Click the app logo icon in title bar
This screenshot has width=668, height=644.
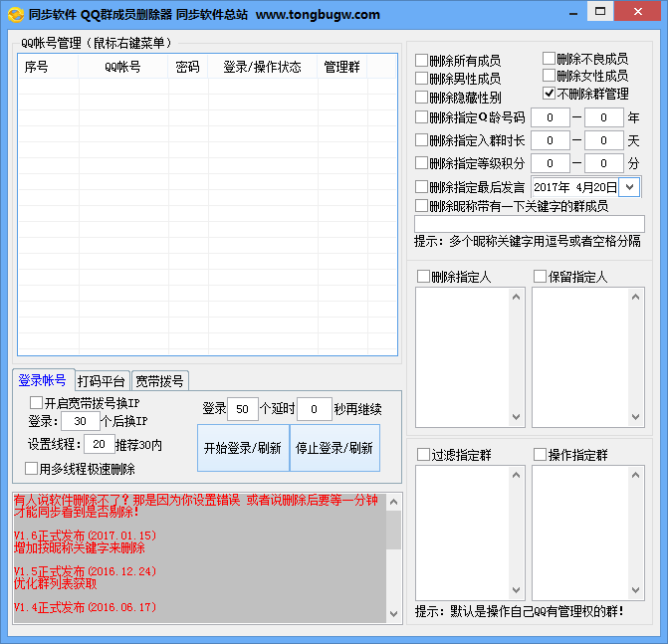coord(15,15)
